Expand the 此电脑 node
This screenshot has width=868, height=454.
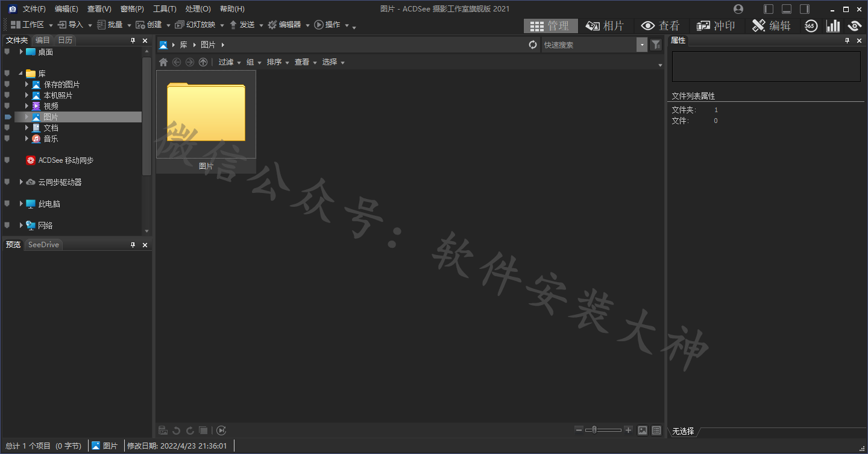pyautogui.click(x=21, y=204)
